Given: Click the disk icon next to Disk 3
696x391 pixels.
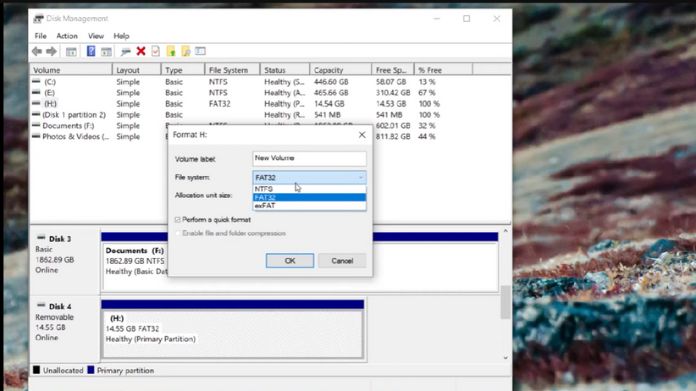Looking at the screenshot, I should (41, 238).
